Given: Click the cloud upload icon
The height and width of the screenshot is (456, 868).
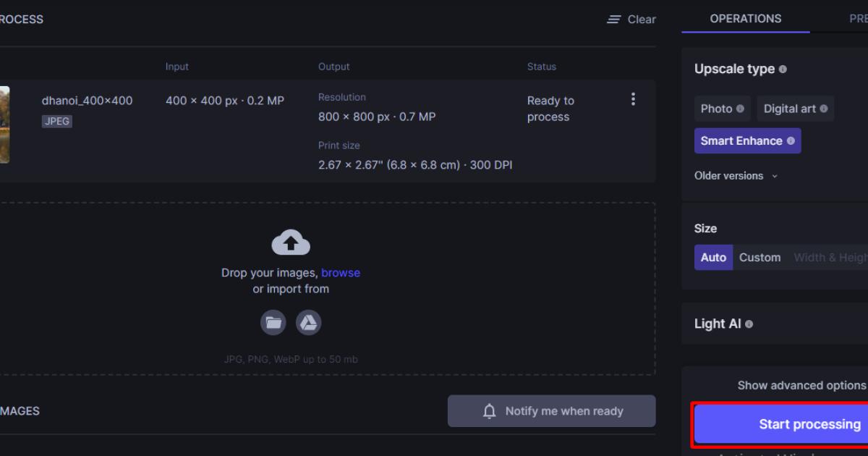Looking at the screenshot, I should (x=290, y=241).
